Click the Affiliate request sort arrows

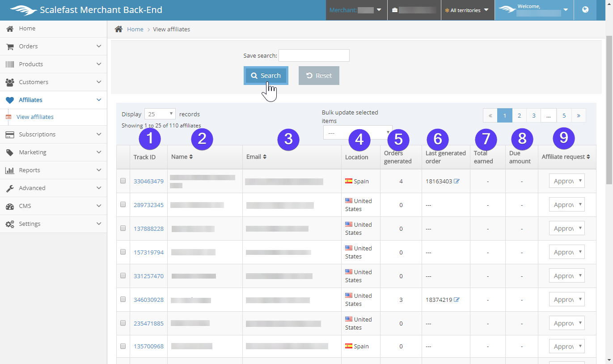(588, 157)
